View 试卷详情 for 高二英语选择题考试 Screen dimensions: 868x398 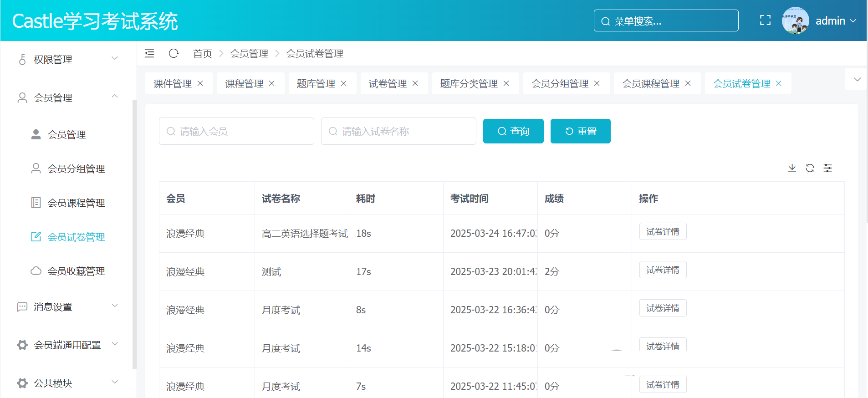663,232
